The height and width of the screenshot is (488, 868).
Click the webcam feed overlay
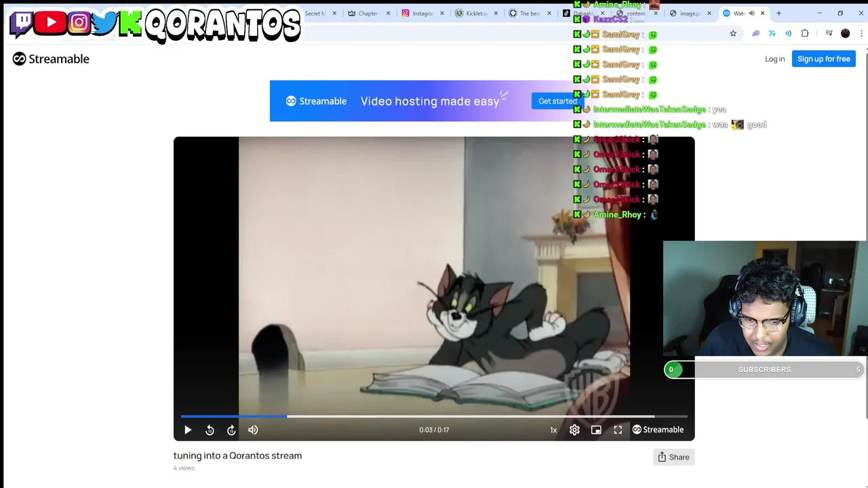[x=765, y=298]
